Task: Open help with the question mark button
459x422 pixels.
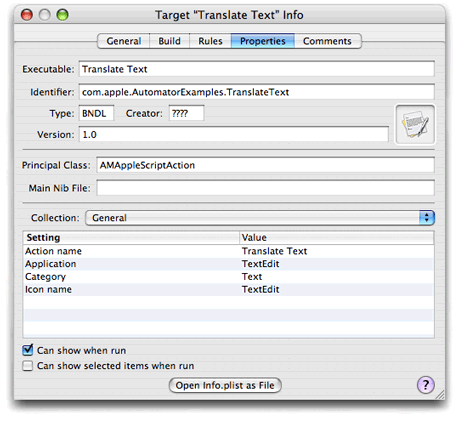Action: tap(426, 385)
